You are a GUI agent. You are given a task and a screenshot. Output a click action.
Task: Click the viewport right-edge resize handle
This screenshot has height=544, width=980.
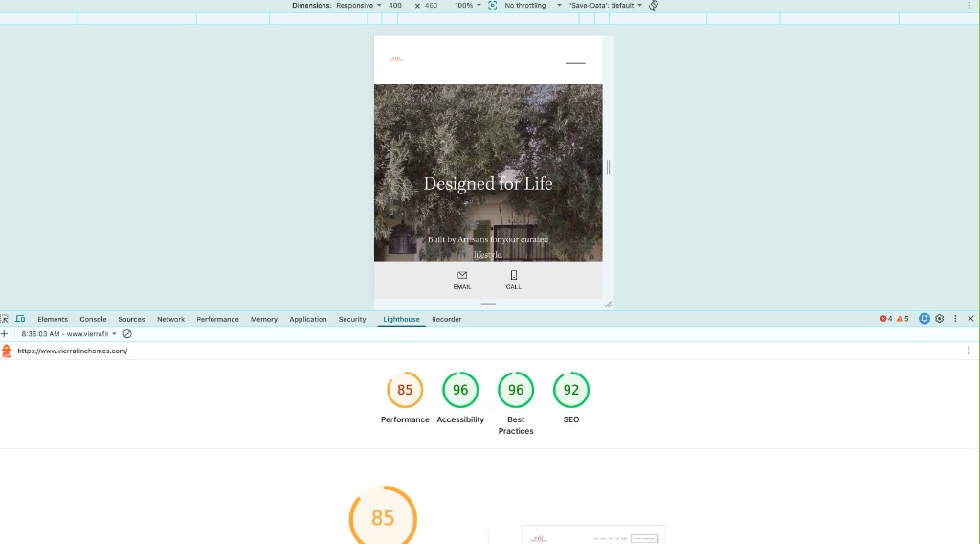coord(608,167)
